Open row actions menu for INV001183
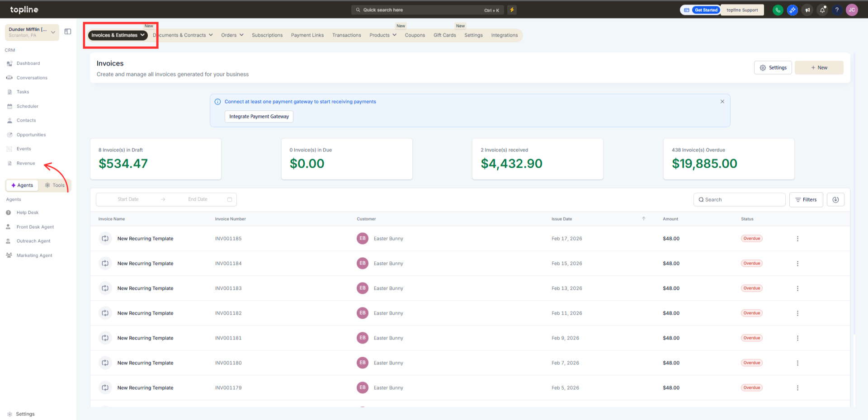868x420 pixels. pos(797,288)
